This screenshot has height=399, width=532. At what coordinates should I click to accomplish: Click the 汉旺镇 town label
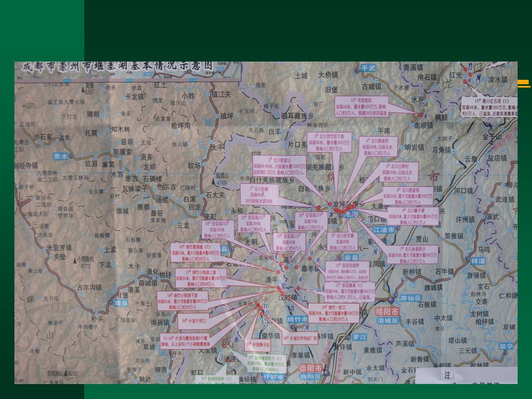point(288,297)
